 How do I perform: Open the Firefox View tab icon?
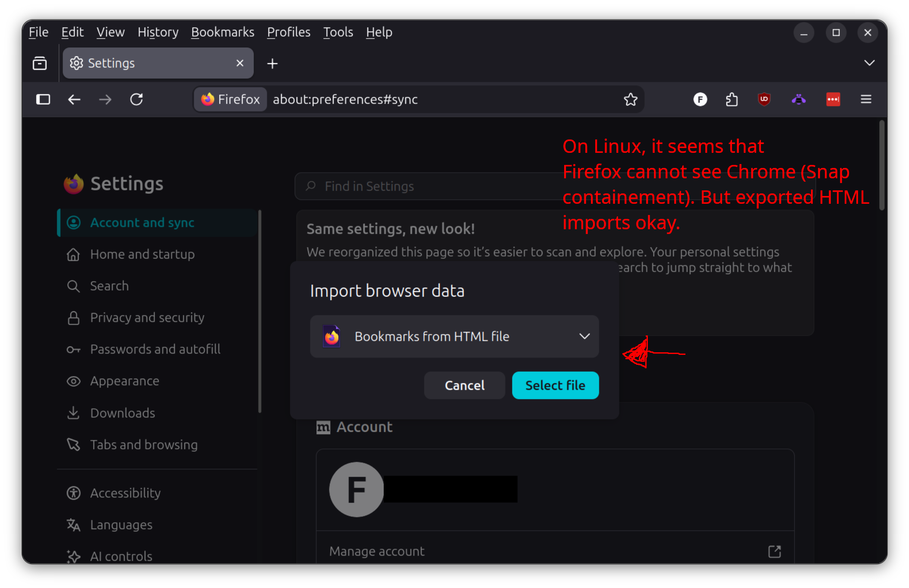tap(40, 63)
